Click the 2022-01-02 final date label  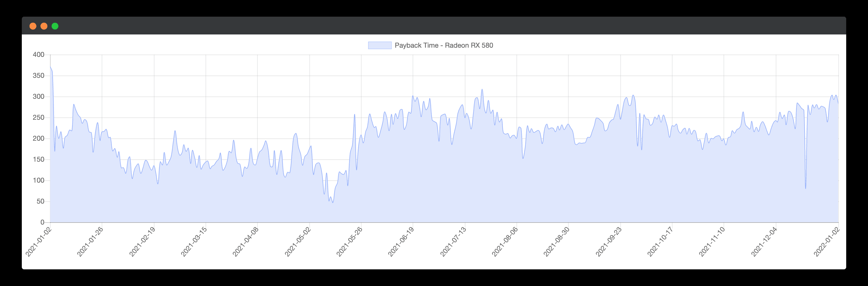[x=827, y=242]
